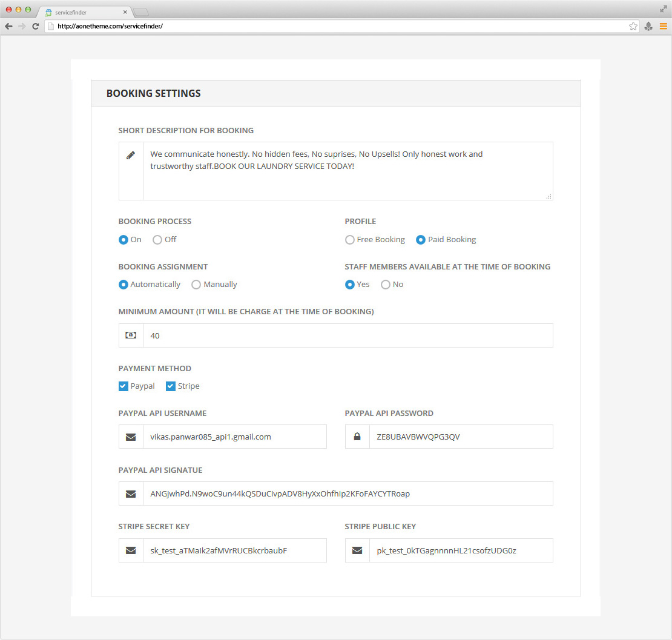
Task: Uncheck the Stripe payment method
Action: tap(171, 386)
